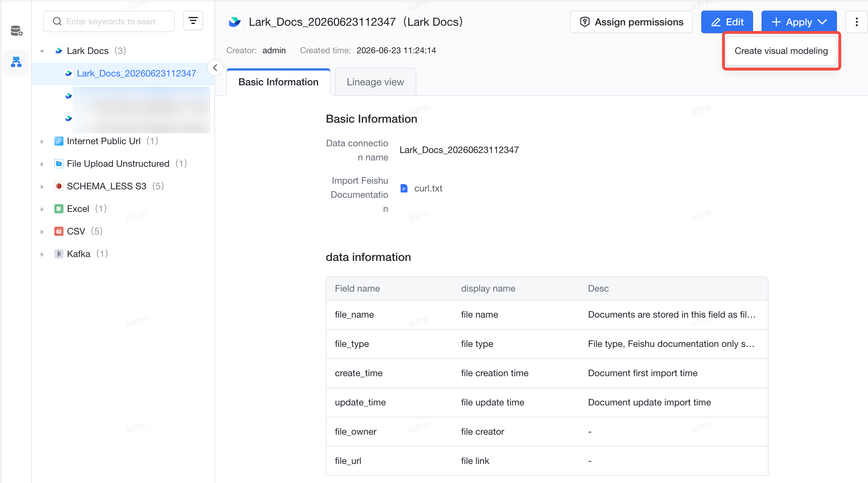Screen dimensions: 868x483
Task: Click the curl.txt file icon
Action: (404, 188)
